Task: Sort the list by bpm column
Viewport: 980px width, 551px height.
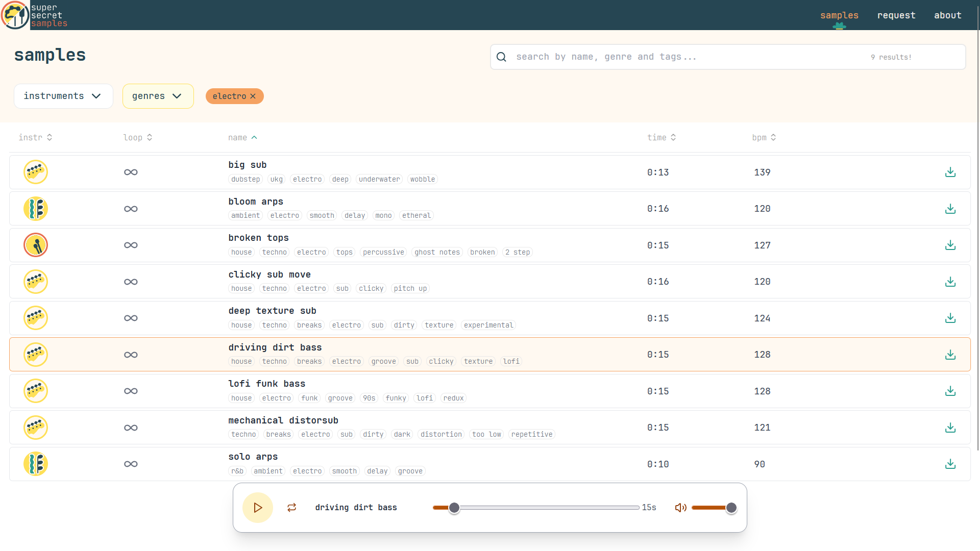Action: pyautogui.click(x=764, y=138)
